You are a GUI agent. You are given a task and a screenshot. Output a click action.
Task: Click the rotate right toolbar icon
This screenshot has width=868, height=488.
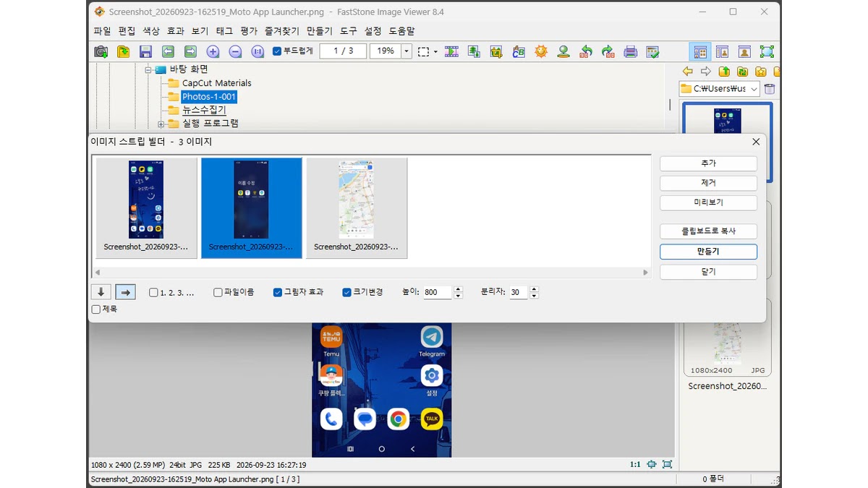pos(608,51)
